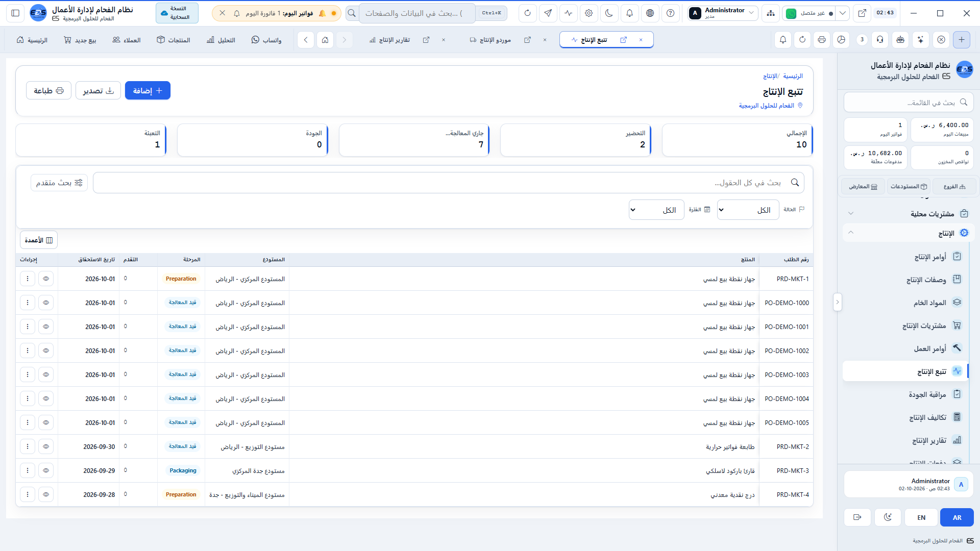The image size is (980, 551).
Task: Expand مشتريات محلية sidebar section
Action: click(x=909, y=214)
